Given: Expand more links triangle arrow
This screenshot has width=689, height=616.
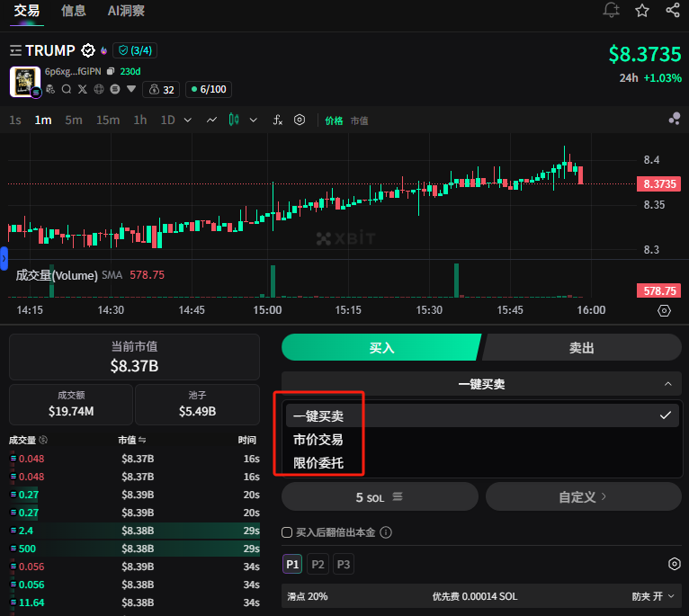Looking at the screenshot, I should 131,89.
